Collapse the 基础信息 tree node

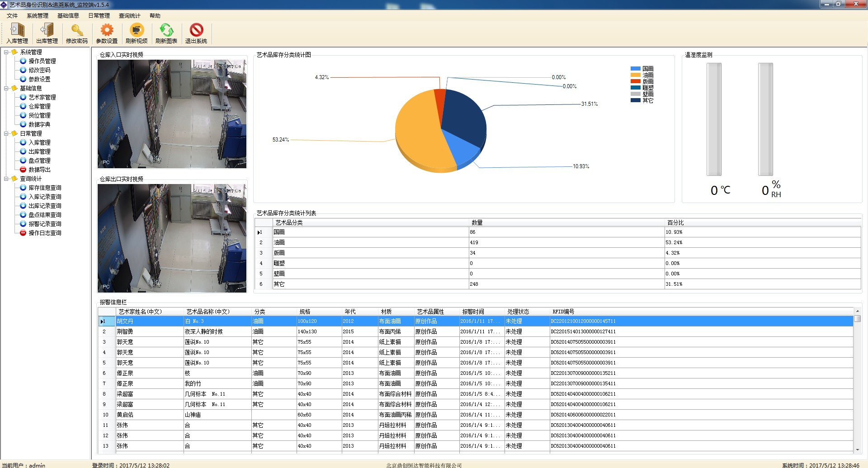6,88
